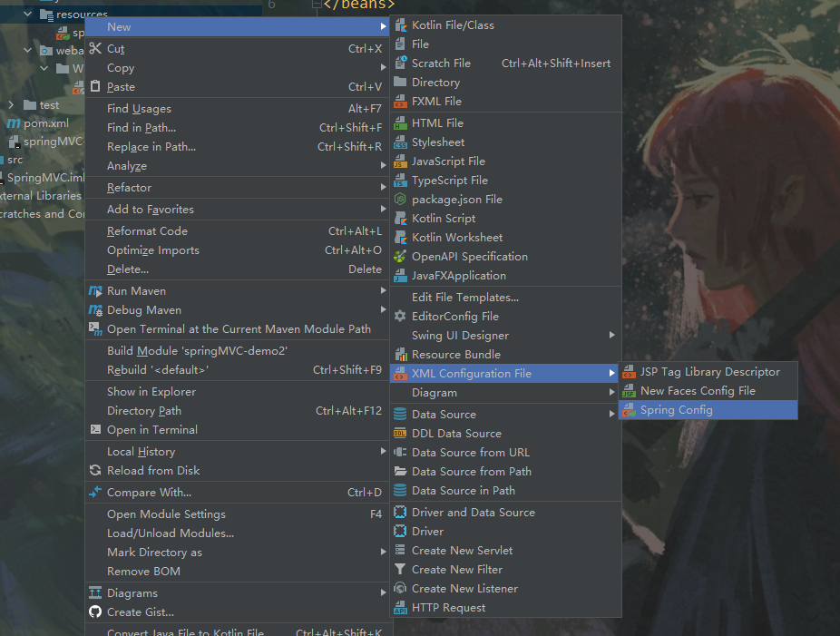This screenshot has width=840, height=636.
Task: Click the Create New Filter funnel icon
Action: (x=400, y=569)
